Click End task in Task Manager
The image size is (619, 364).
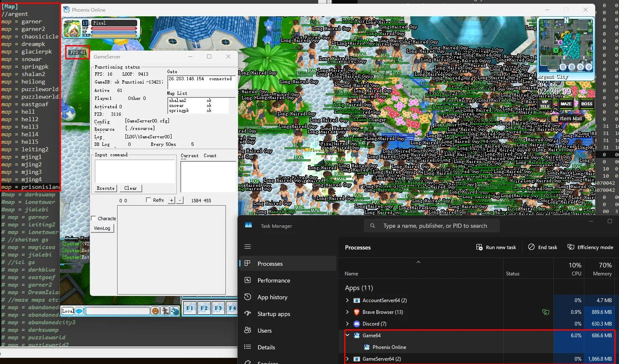[542, 247]
